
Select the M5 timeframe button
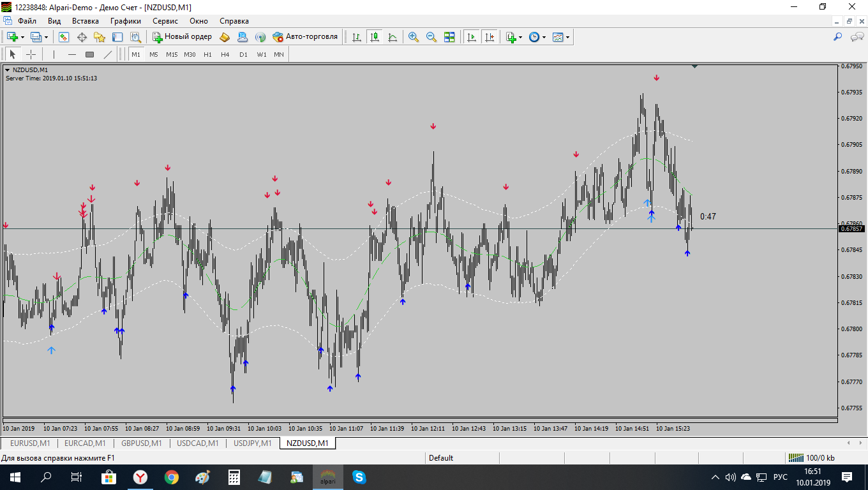pyautogui.click(x=154, y=54)
